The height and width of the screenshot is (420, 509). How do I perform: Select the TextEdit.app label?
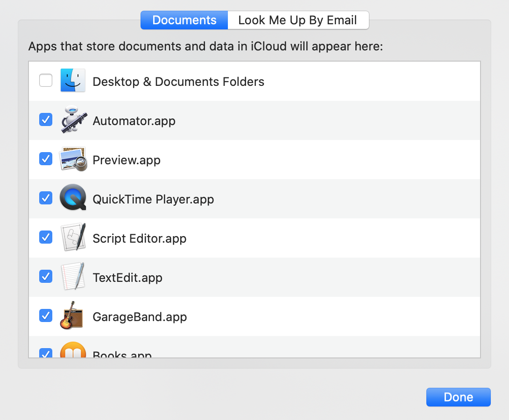coord(127,278)
